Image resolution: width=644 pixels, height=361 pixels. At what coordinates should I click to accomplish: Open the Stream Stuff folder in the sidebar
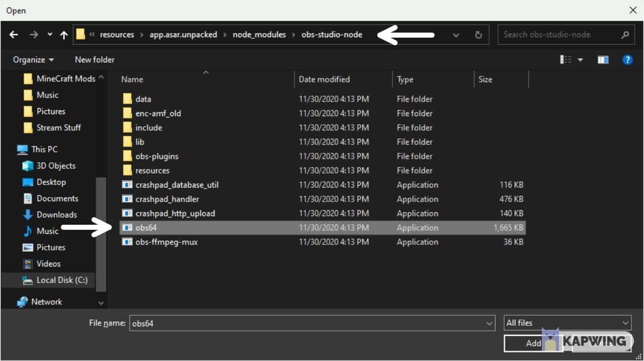click(x=52, y=128)
